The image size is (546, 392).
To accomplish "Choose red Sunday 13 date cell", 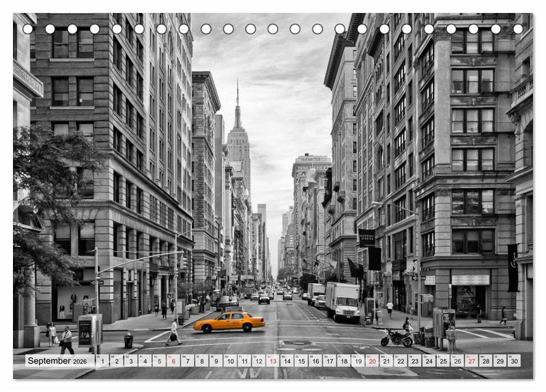I will point(272,361).
